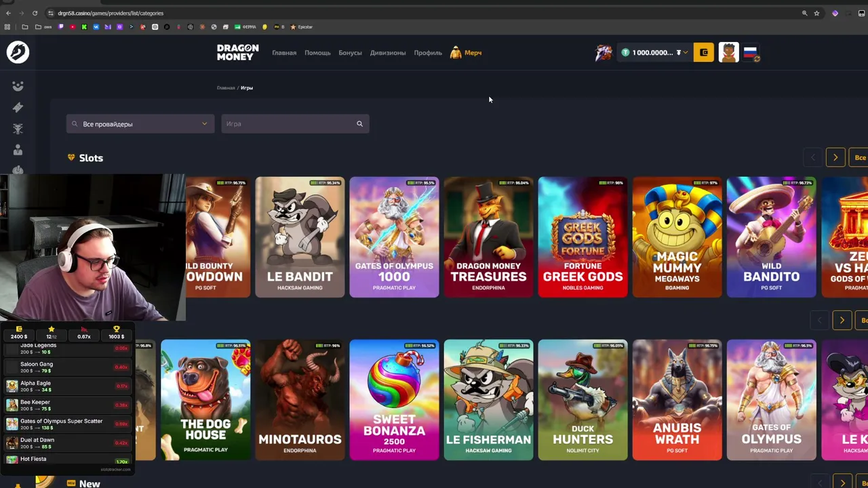Open the Главная menu item
This screenshot has width=868, height=488.
(284, 53)
